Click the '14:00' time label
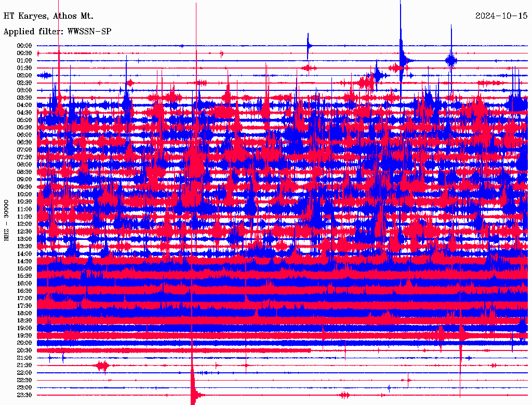The height and width of the screenshot is (405, 532). point(24,254)
